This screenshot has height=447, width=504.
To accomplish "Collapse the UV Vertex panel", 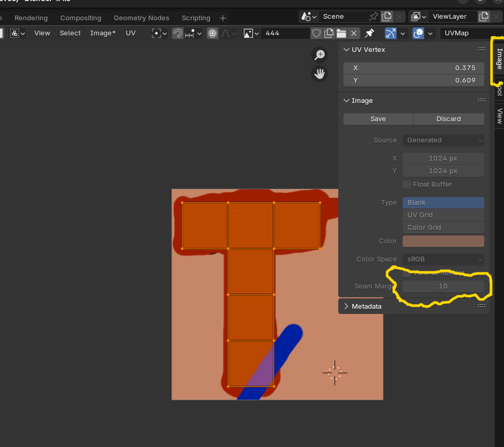I will (x=346, y=49).
